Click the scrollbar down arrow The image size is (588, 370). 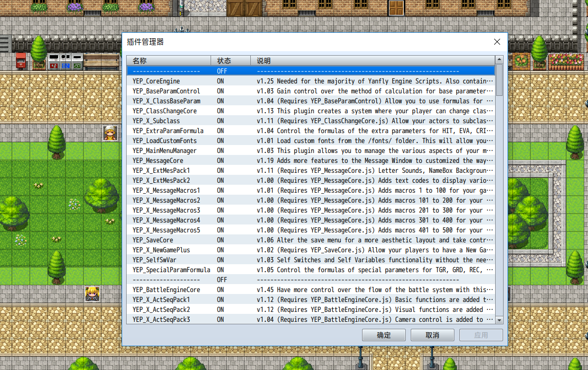click(499, 320)
